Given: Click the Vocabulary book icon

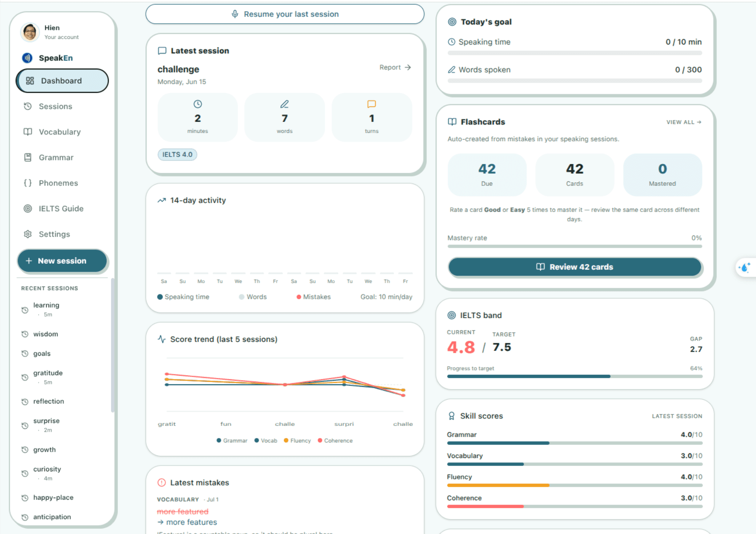Looking at the screenshot, I should tap(28, 132).
